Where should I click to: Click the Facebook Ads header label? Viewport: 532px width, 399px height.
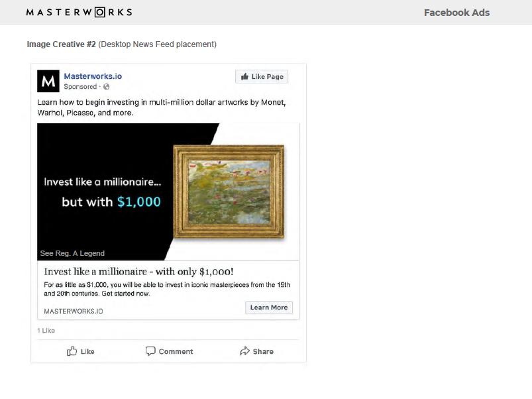[456, 13]
